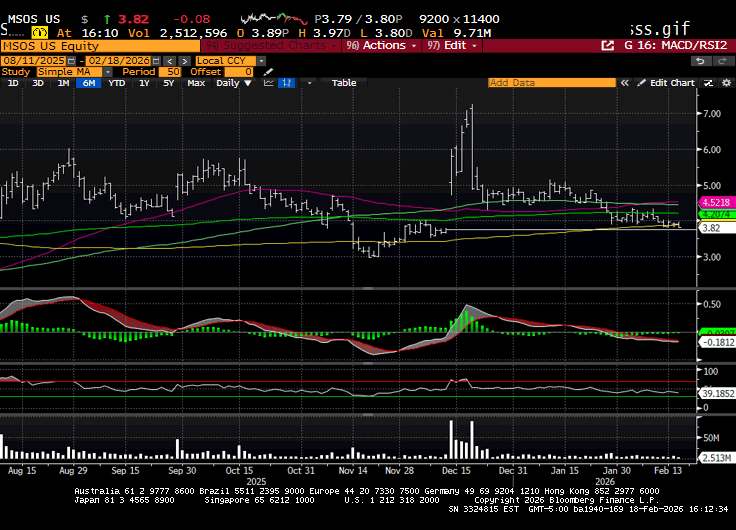Viewport: 736px width, 530px height.
Task: Click the MACD value label -0.1812
Action: pos(717,342)
